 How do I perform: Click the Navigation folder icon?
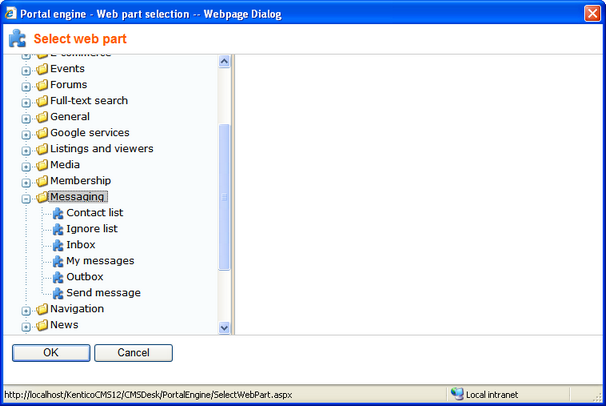click(x=42, y=309)
